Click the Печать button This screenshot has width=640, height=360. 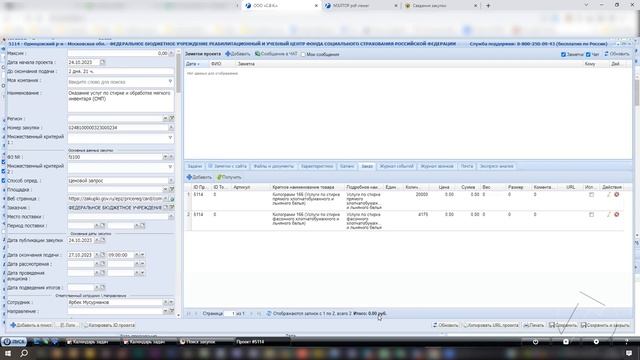coord(534,325)
